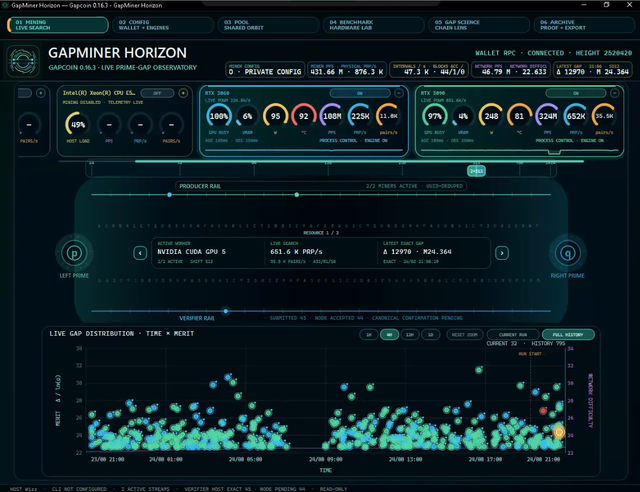The image size is (640, 492).
Task: Select the 1D time range
Action: (x=430, y=335)
